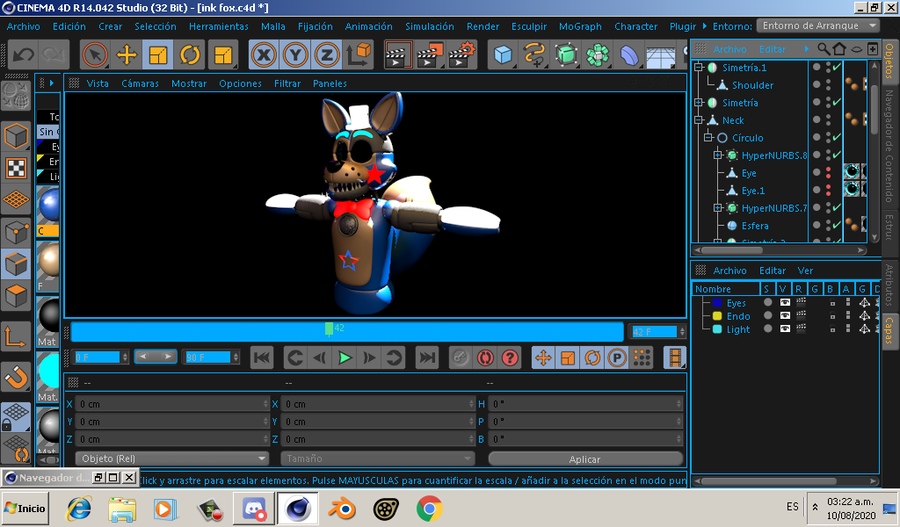Switch the coordinate system icon

(x=359, y=55)
